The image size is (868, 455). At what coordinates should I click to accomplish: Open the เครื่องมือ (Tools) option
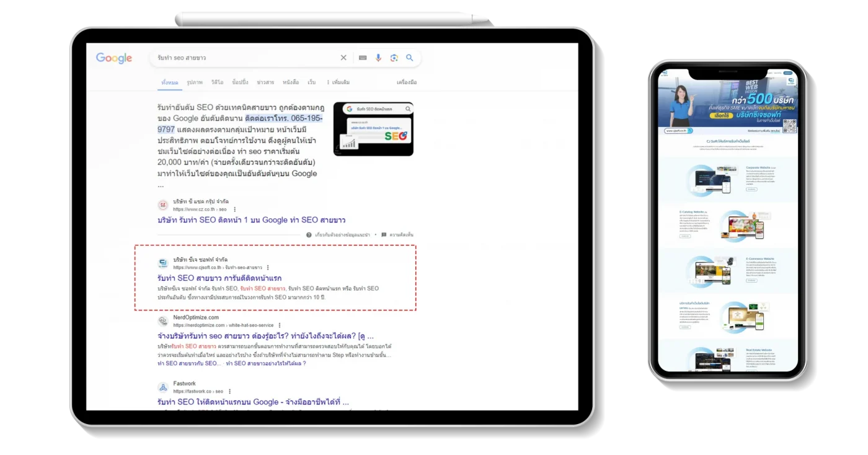click(407, 82)
